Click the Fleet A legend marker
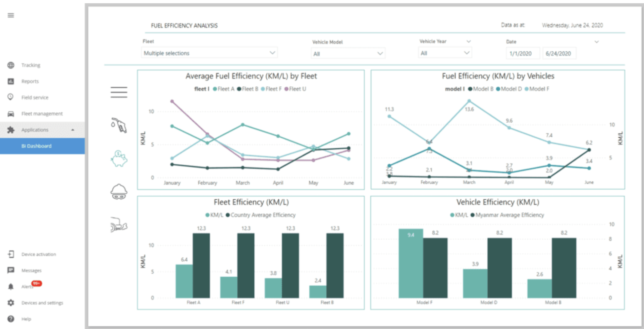The image size is (644, 329). 215,89
